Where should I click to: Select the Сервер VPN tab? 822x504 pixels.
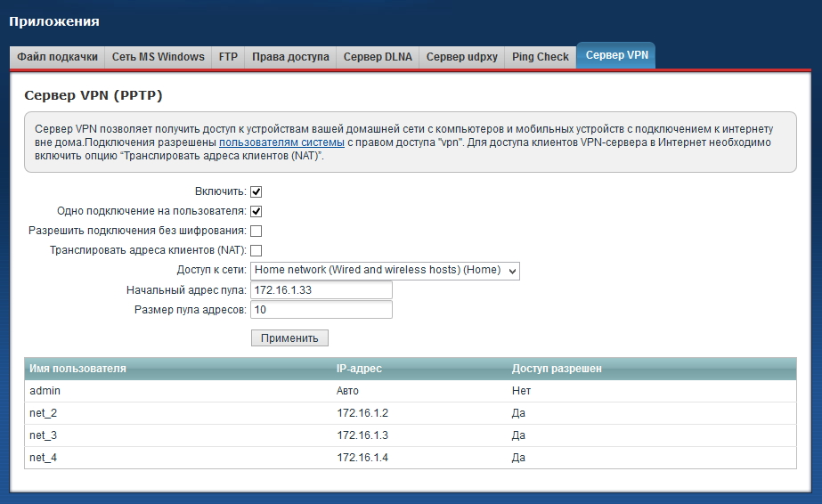point(617,55)
